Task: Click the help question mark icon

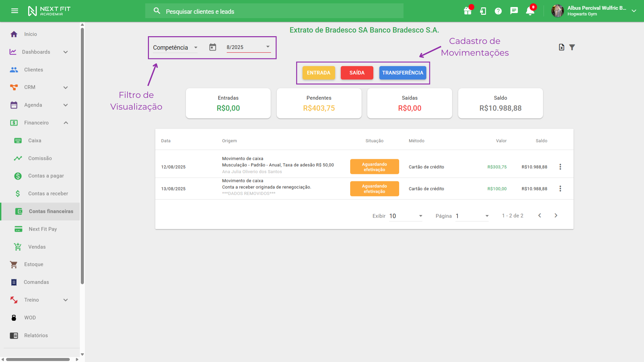Action: 498,11
